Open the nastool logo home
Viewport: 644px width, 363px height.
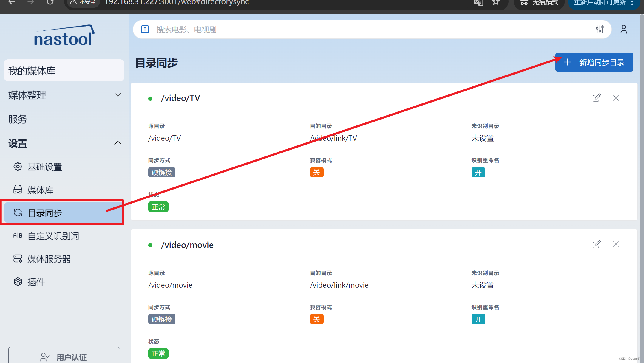point(64,36)
